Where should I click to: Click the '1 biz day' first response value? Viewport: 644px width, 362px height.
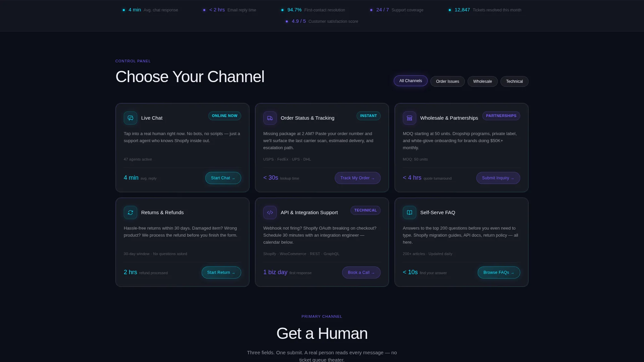[275, 272]
